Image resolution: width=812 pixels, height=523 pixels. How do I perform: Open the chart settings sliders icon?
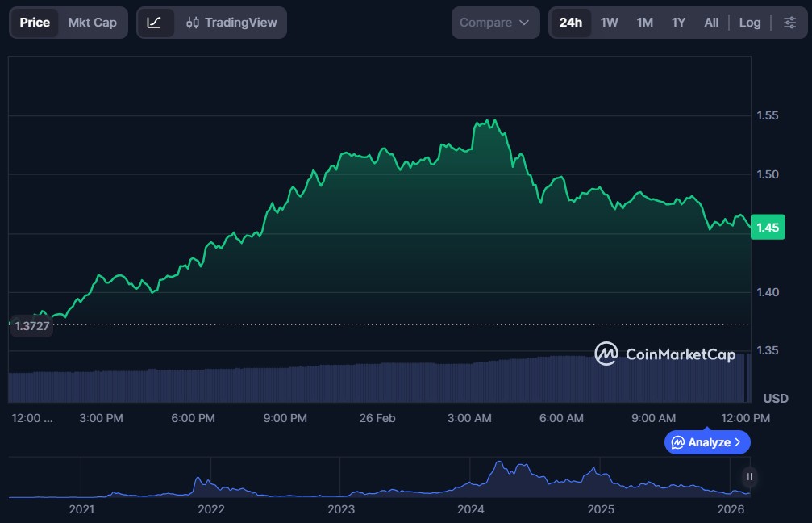(x=791, y=23)
